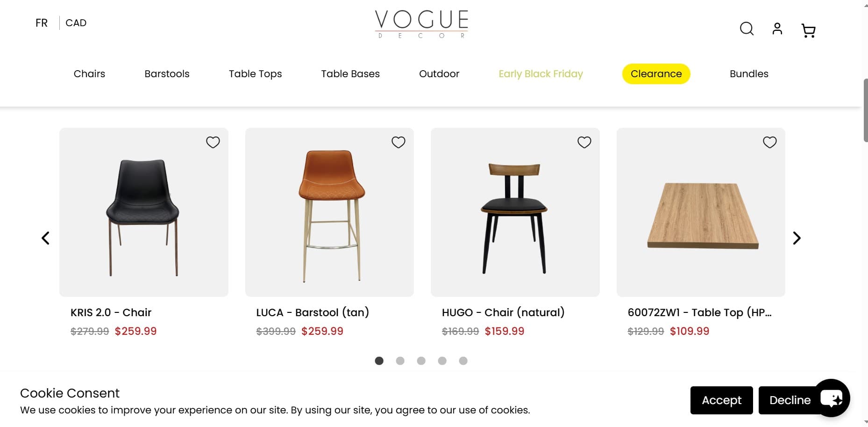Screen dimensions: 868x427
Task: Change currency by clicking CAD
Action: pos(76,22)
